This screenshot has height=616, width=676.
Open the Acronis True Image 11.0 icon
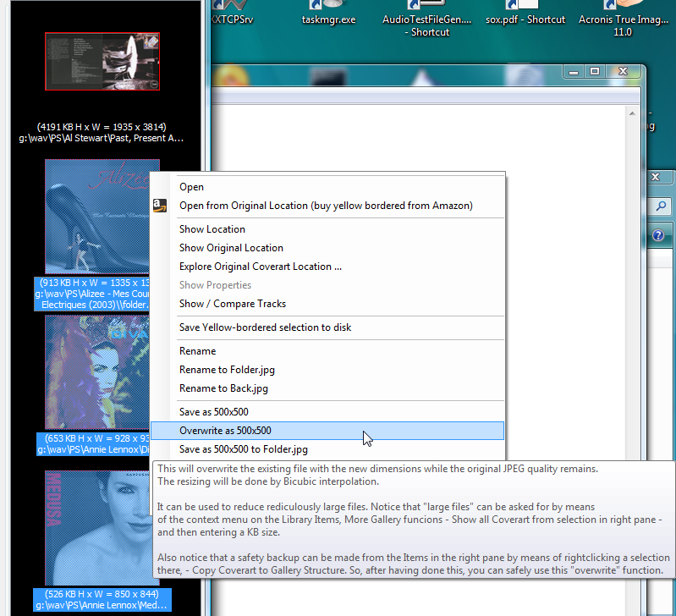click(623, 18)
